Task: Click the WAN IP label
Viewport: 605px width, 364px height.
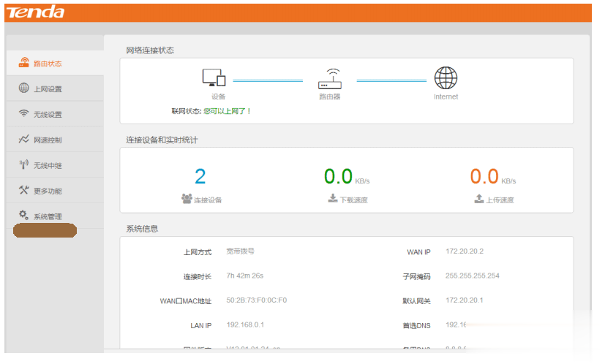Action: 418,252
